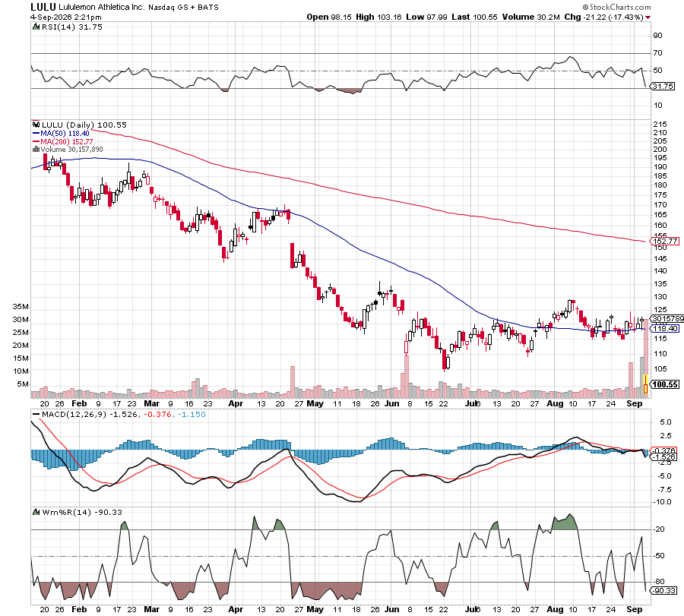Click the blue -1.150 MACD histogram value
This screenshot has width=684, height=616.
[191, 414]
